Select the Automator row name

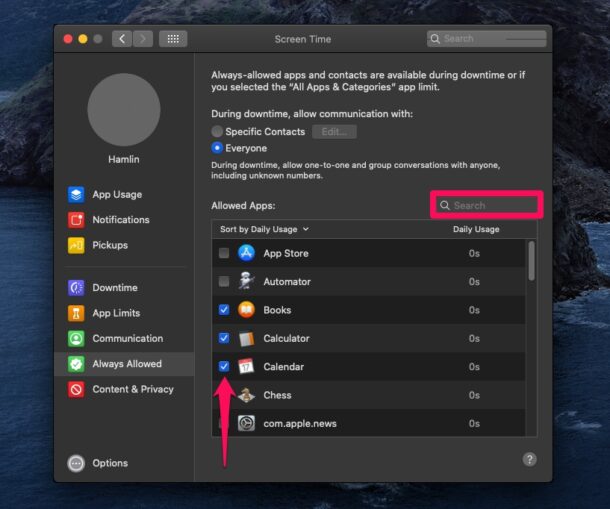click(x=287, y=281)
